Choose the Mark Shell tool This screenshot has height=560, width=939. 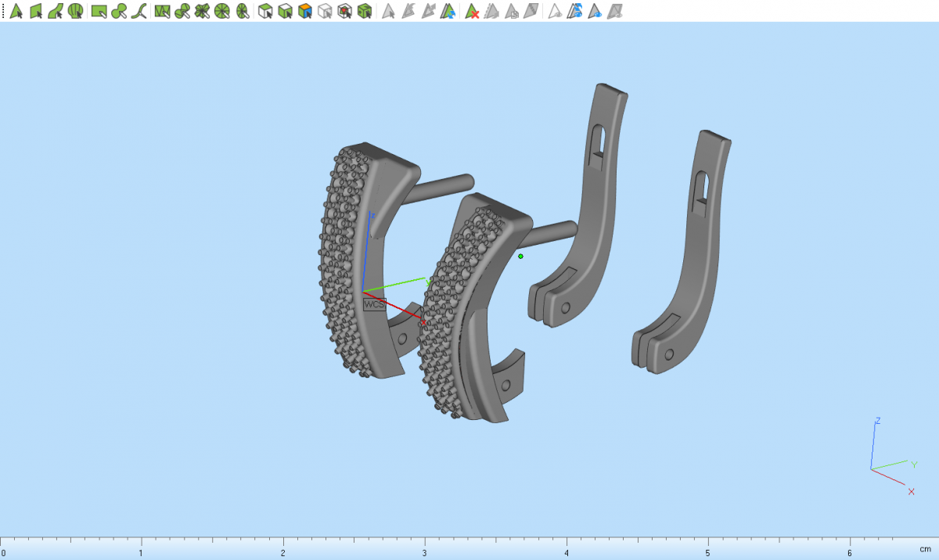[x=76, y=11]
